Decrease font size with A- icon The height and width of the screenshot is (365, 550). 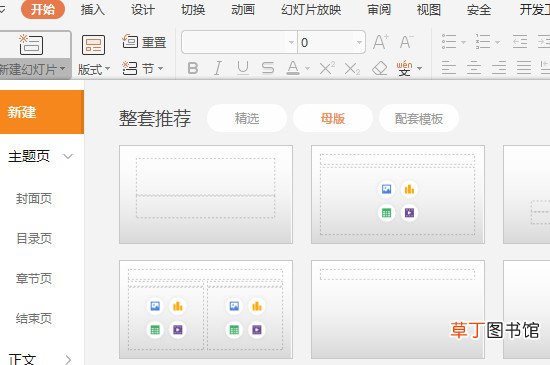coord(406,42)
